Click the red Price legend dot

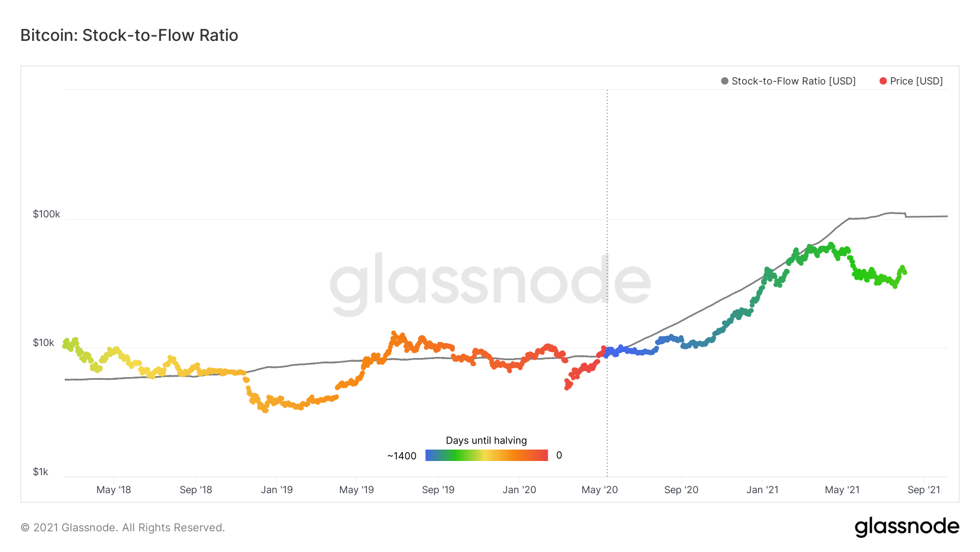click(x=883, y=81)
